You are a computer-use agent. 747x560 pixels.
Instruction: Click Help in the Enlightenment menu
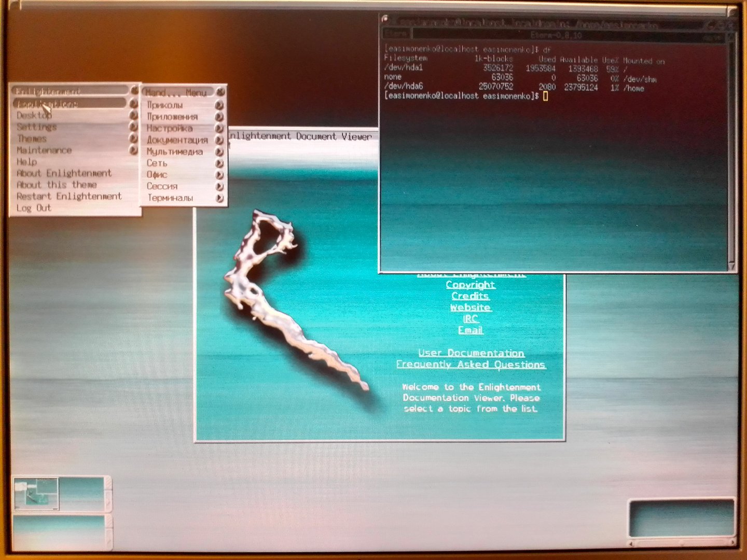tap(76, 162)
